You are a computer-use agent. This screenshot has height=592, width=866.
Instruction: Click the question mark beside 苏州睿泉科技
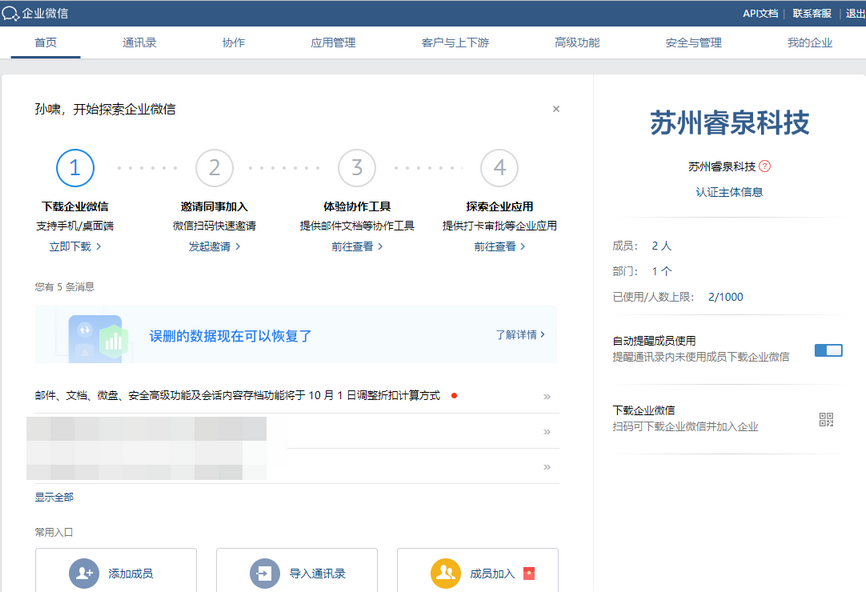(765, 166)
